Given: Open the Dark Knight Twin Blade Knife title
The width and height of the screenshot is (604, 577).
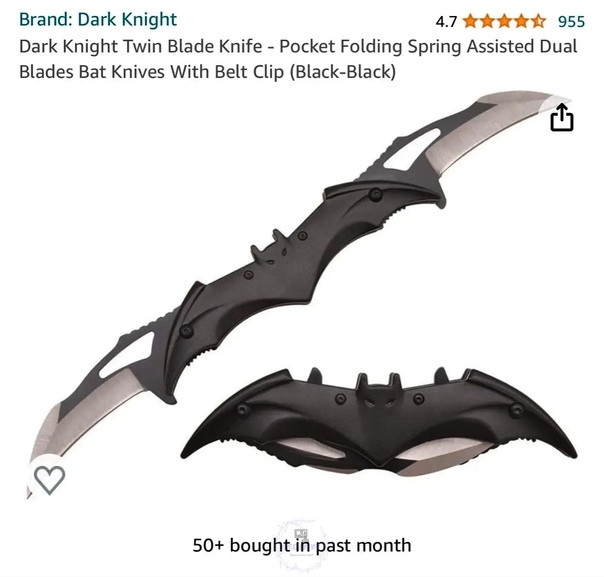Looking at the screenshot, I should pyautogui.click(x=298, y=59).
